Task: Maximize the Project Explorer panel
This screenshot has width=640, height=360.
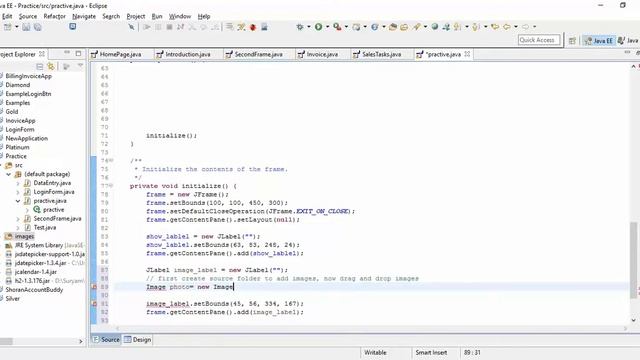Action: point(78,53)
